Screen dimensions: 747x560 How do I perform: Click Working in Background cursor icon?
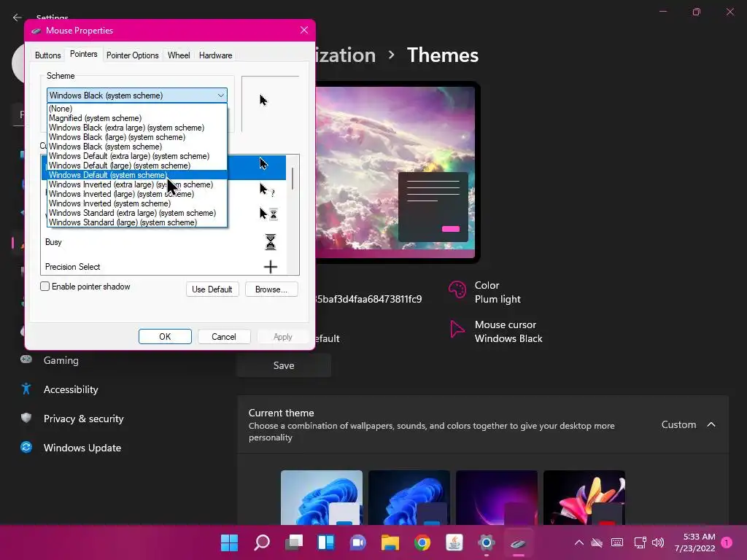pos(268,214)
